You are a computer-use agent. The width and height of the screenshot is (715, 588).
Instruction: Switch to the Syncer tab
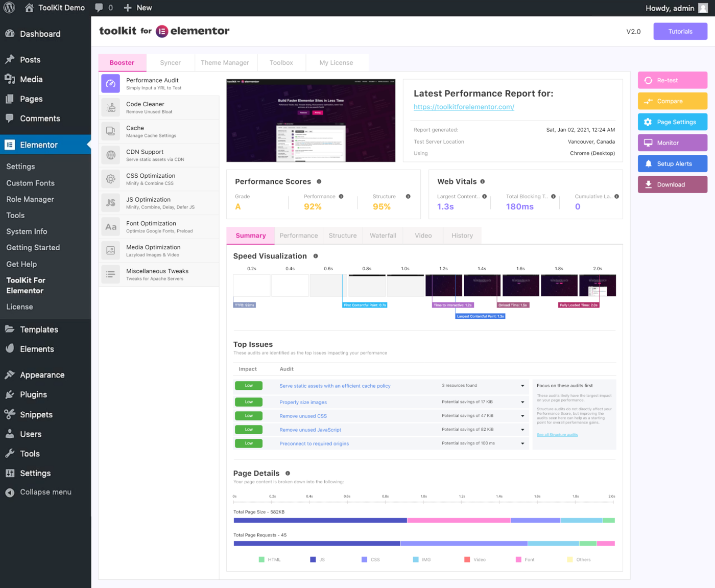click(x=170, y=62)
